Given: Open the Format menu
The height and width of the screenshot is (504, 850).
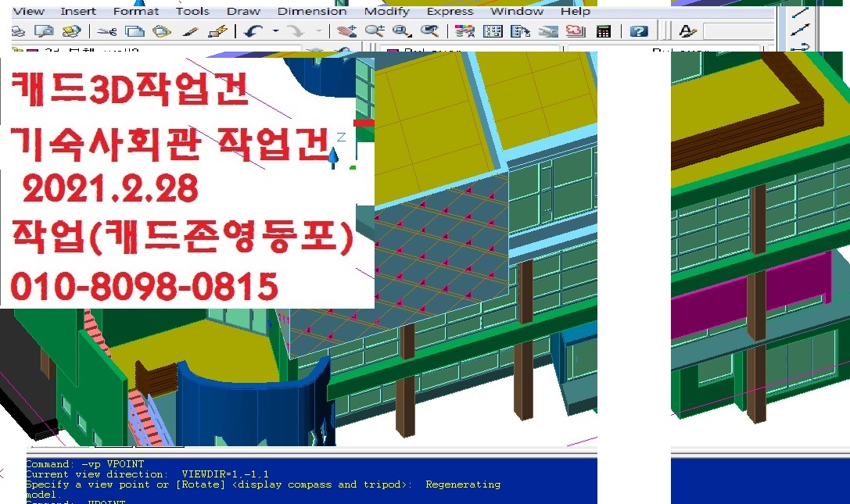Looking at the screenshot, I should click(x=136, y=12).
